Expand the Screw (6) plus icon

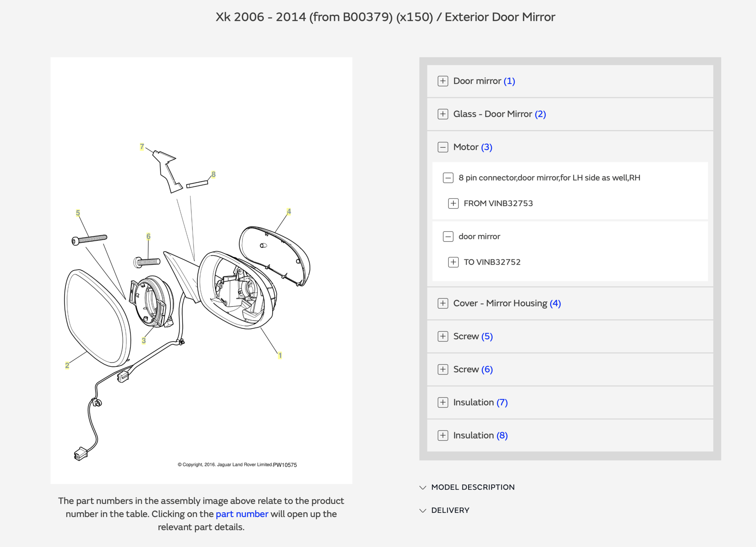point(443,369)
